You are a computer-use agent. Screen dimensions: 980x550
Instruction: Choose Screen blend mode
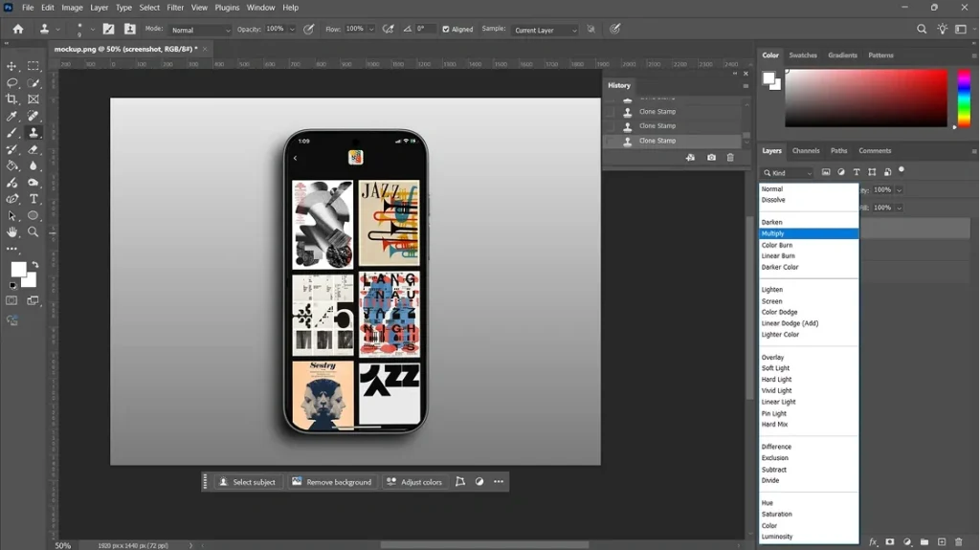(x=809, y=301)
